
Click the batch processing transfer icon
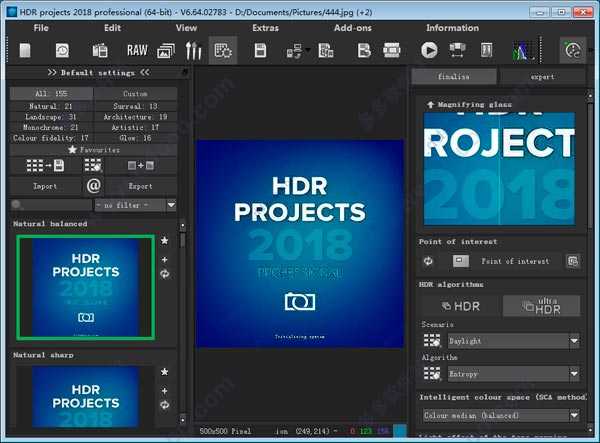click(x=294, y=51)
